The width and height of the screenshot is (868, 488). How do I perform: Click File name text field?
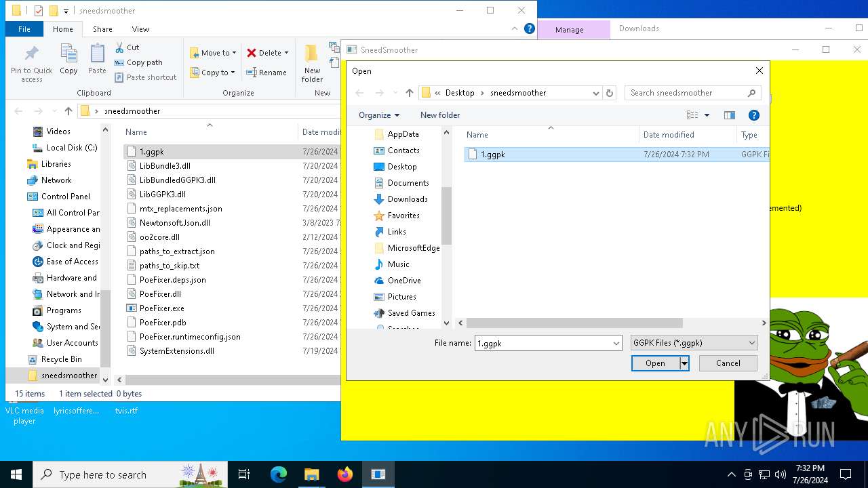pos(543,344)
